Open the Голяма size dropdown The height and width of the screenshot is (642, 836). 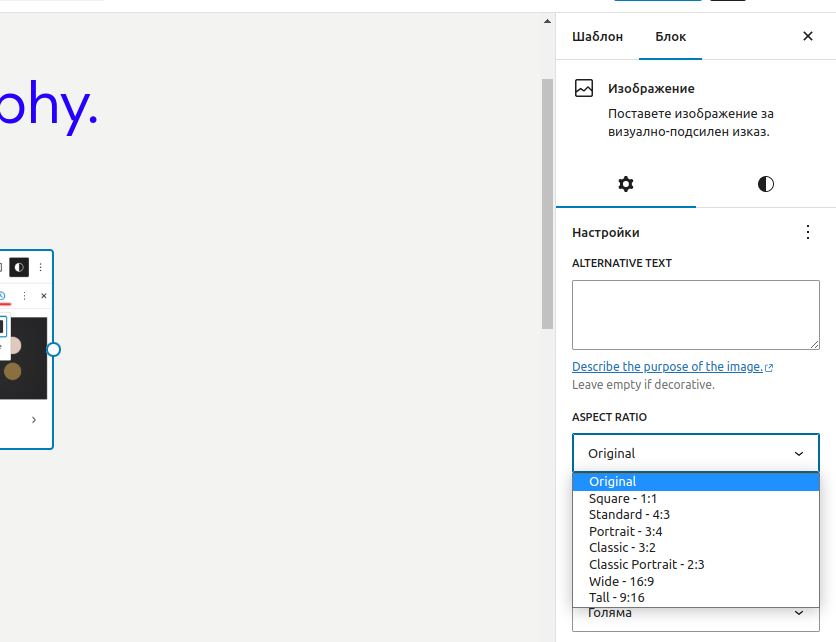tap(695, 614)
